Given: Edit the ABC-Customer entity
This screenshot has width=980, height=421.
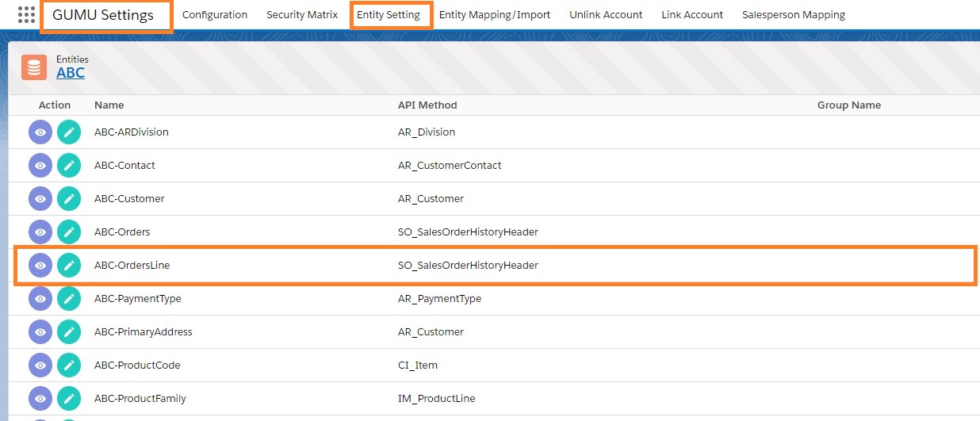Looking at the screenshot, I should [69, 199].
